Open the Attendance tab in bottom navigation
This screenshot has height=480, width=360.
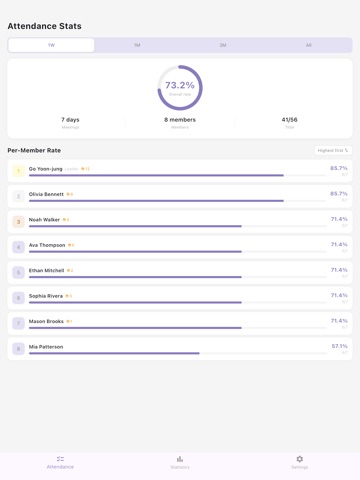point(60,462)
